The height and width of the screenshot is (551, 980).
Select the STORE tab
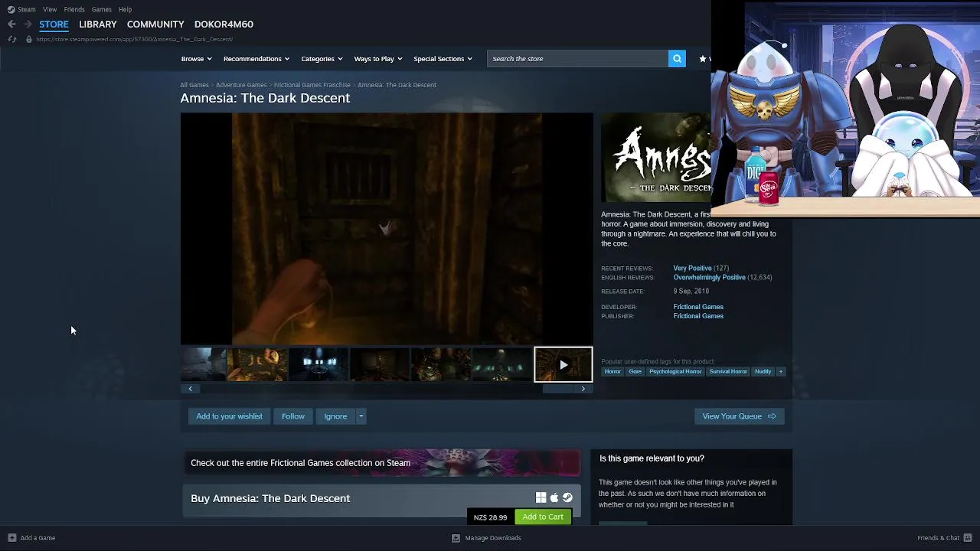tap(54, 24)
